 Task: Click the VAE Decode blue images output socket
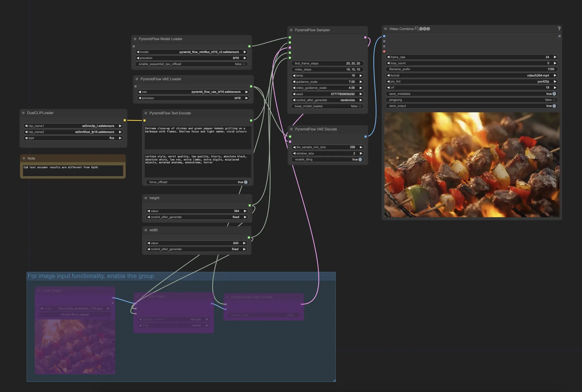(366, 137)
